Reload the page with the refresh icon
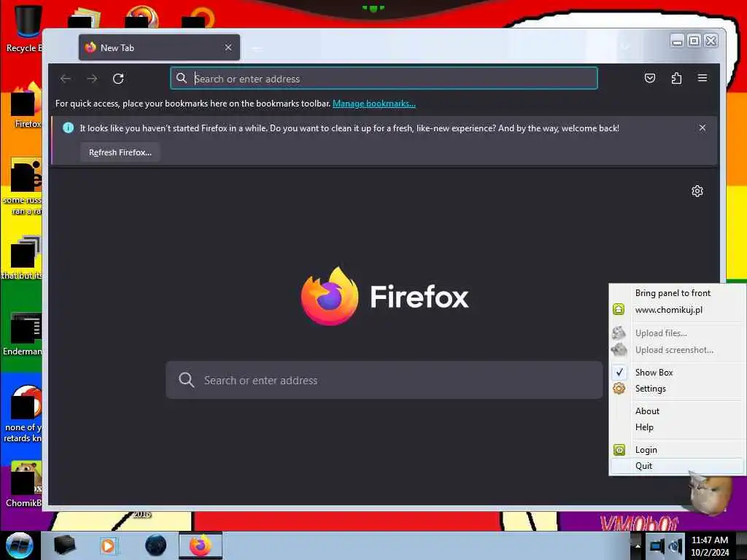The height and width of the screenshot is (560, 747). (x=118, y=79)
